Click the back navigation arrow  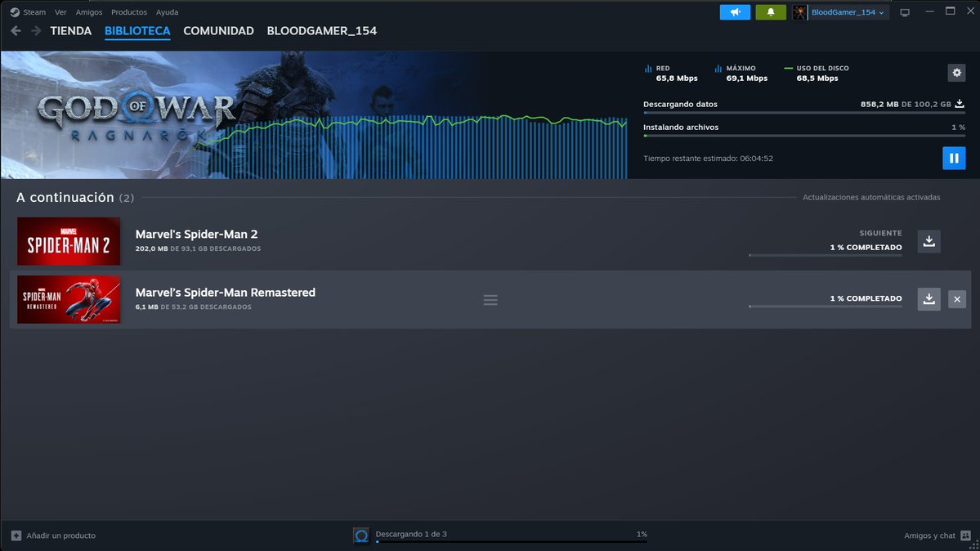[16, 30]
